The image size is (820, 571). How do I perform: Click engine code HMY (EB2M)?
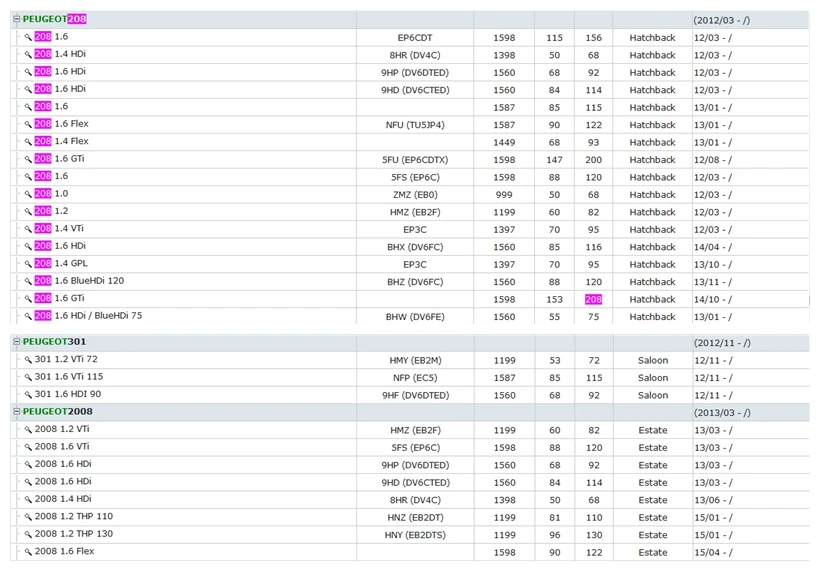pos(415,360)
